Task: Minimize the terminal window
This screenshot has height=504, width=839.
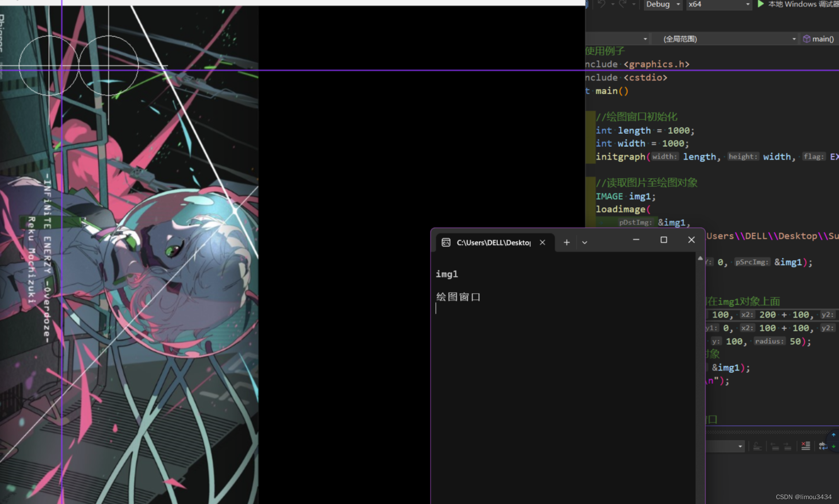Action: click(x=636, y=240)
